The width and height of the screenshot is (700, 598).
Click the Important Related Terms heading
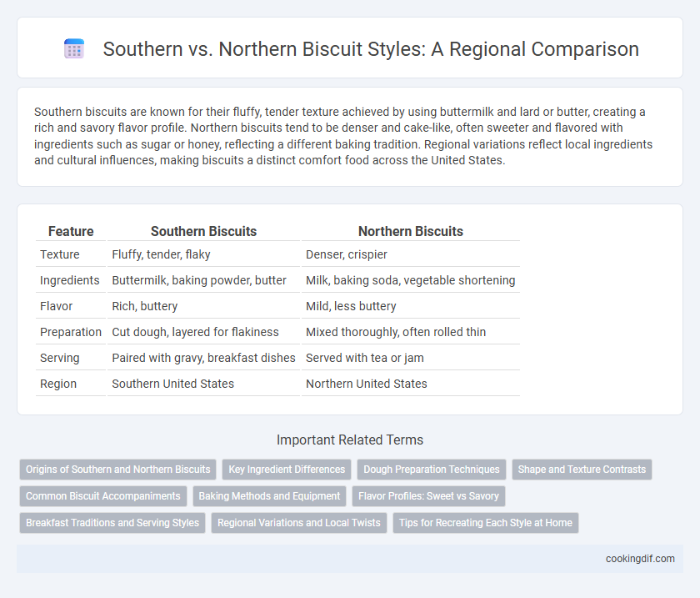[x=350, y=440]
